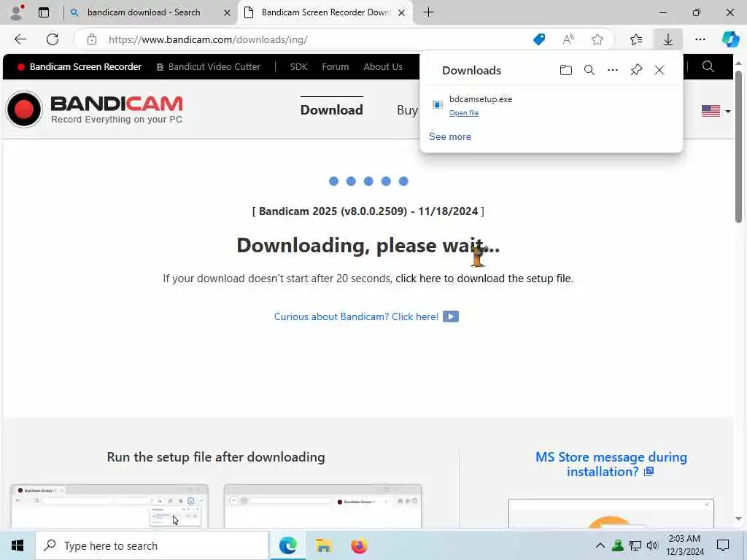Open Bandicam Screen Recorder top nav item
Screen dimensions: 747x560
click(x=80, y=67)
